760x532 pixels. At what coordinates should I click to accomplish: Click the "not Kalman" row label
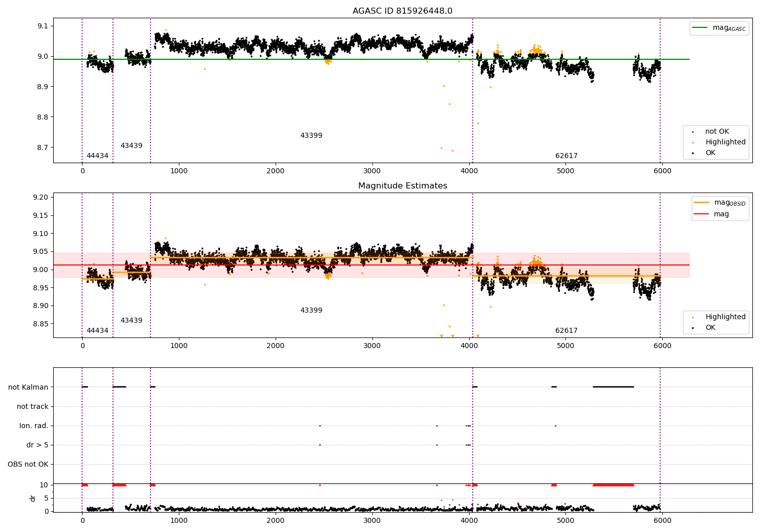[28, 388]
